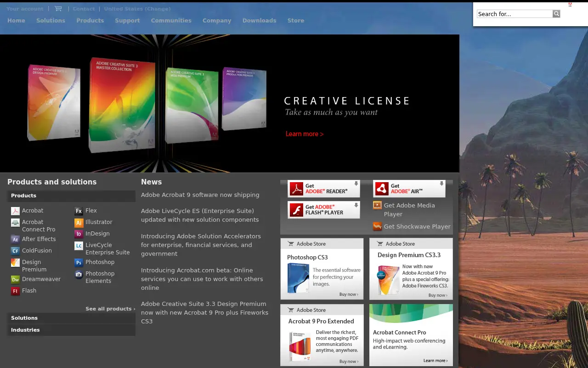The width and height of the screenshot is (588, 368).
Task: Click the Your account link
Action: click(25, 9)
